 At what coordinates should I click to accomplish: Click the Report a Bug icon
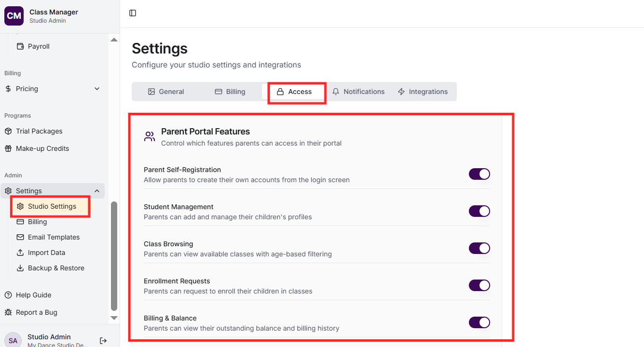click(8, 312)
